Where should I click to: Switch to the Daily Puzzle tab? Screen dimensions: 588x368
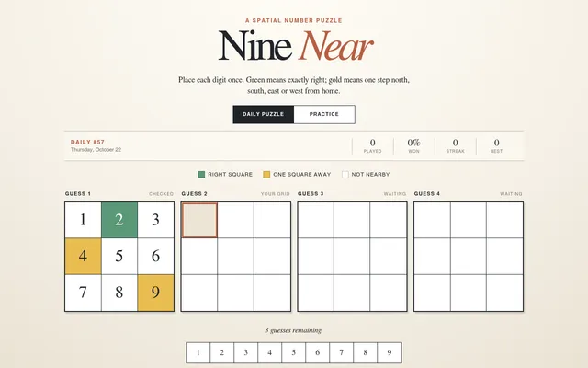[264, 114]
